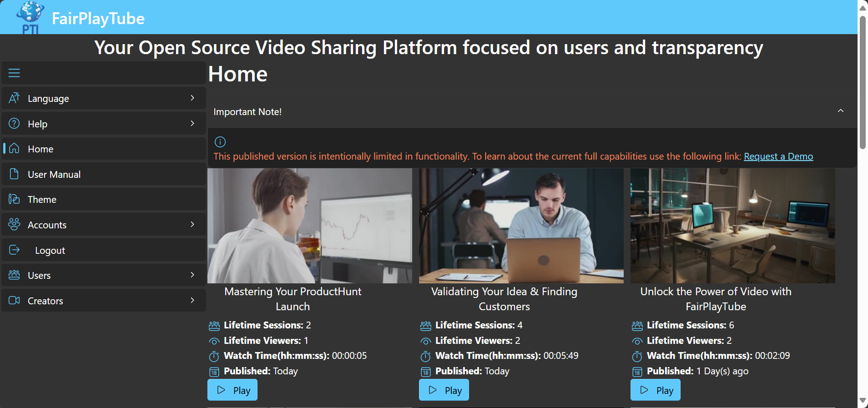
Task: Expand the Help menu chevron
Action: click(192, 123)
